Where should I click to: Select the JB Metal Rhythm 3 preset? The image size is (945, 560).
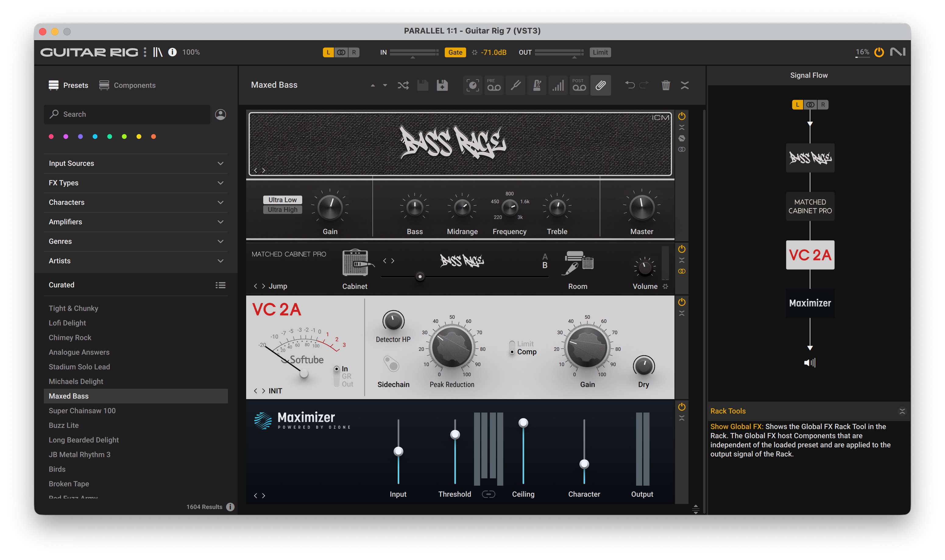(136, 455)
